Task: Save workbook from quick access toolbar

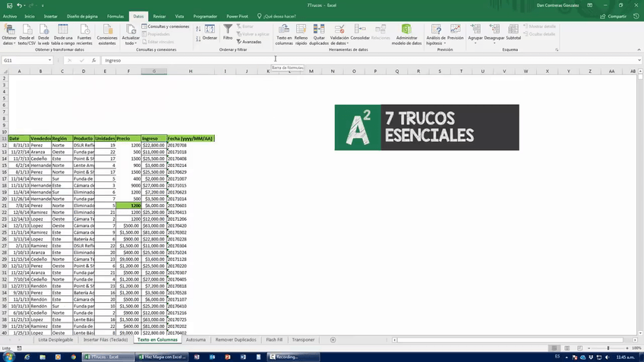Action: (9, 5)
